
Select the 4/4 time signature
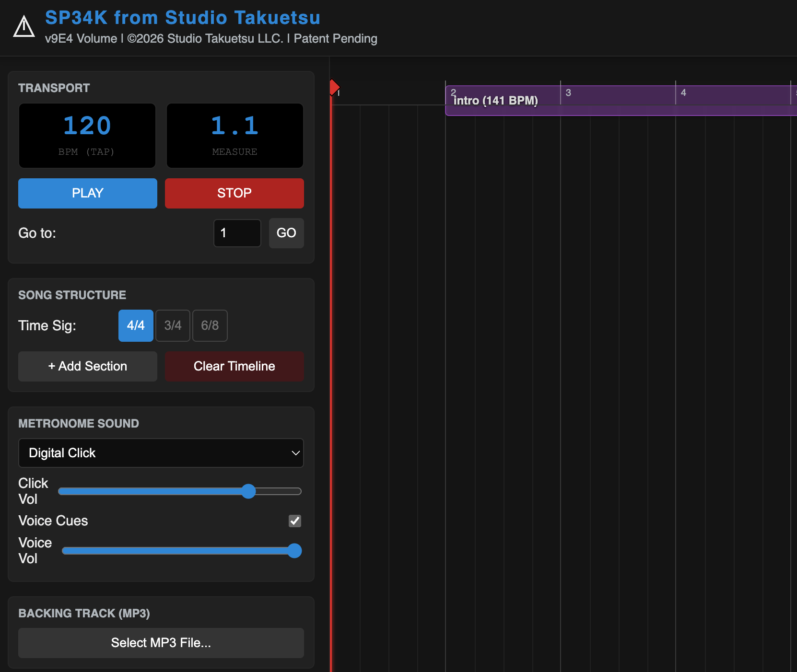136,326
